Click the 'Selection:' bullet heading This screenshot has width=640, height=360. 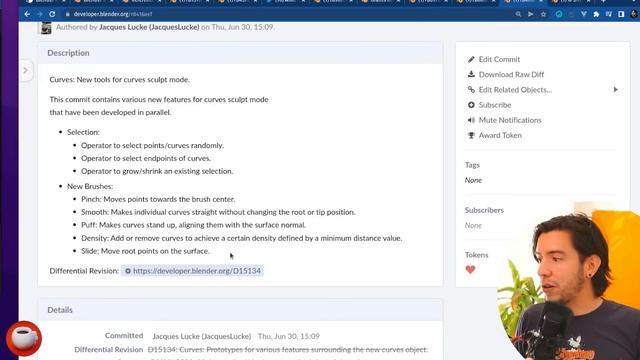coord(83,132)
